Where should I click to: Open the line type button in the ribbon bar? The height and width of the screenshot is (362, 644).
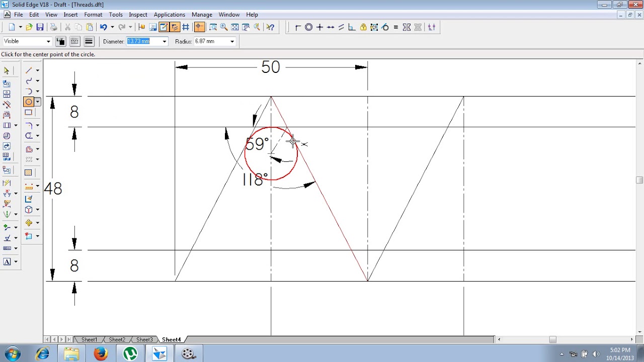tap(74, 41)
